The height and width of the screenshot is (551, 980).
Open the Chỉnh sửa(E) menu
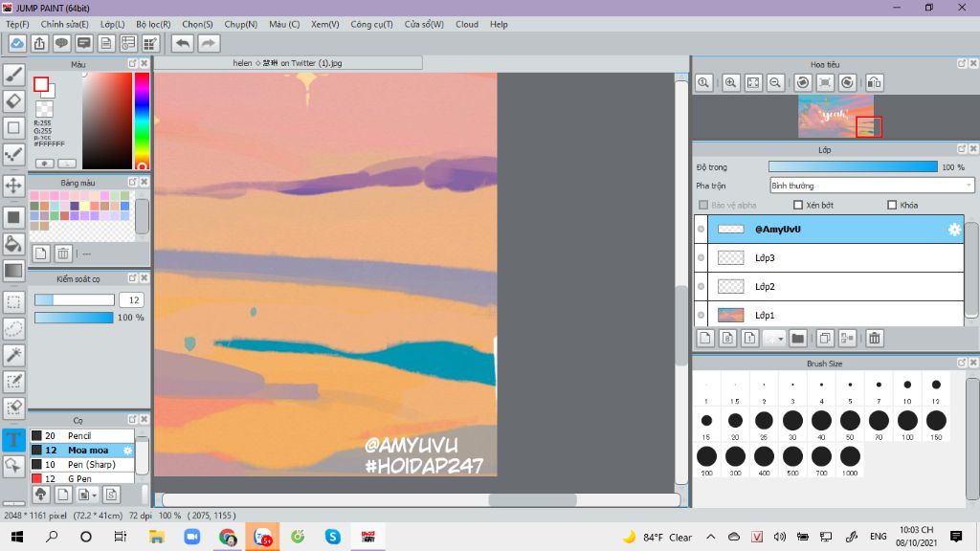[x=64, y=24]
